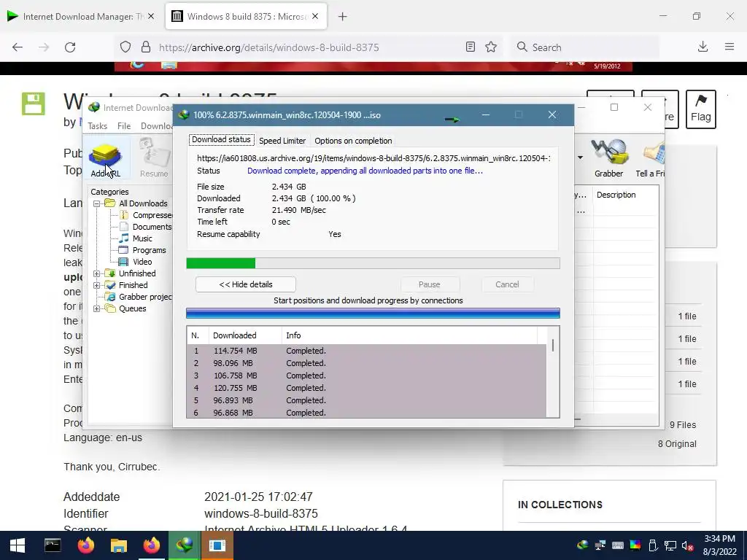Image resolution: width=747 pixels, height=560 pixels.
Task: Expand the Finished tree node
Action: point(97,285)
